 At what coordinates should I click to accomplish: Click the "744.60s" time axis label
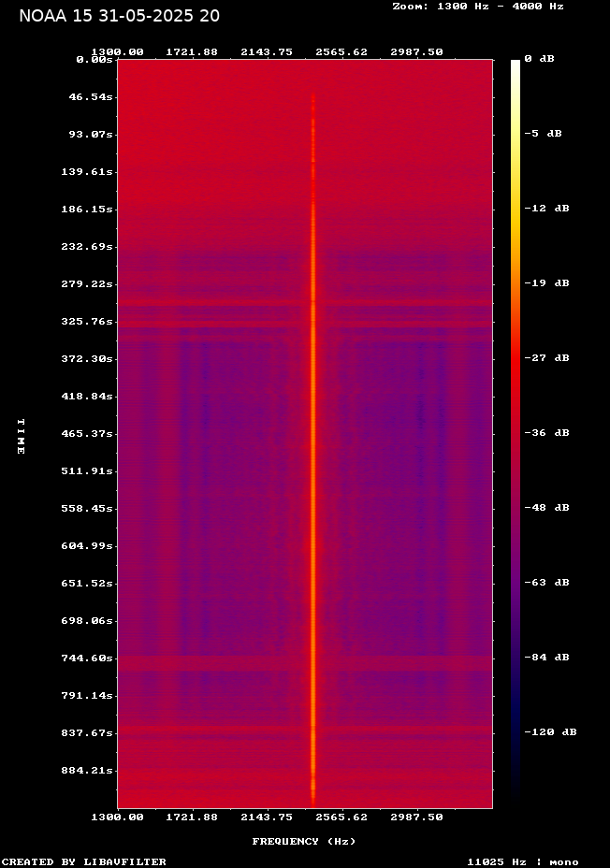click(87, 658)
